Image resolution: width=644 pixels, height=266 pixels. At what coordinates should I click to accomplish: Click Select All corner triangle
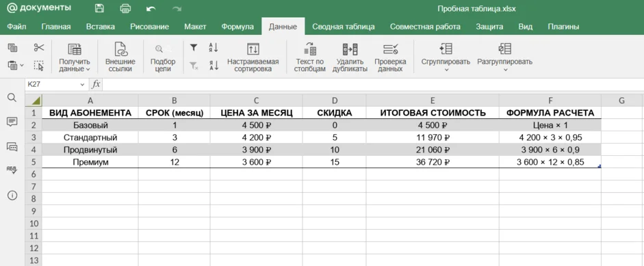click(x=34, y=101)
